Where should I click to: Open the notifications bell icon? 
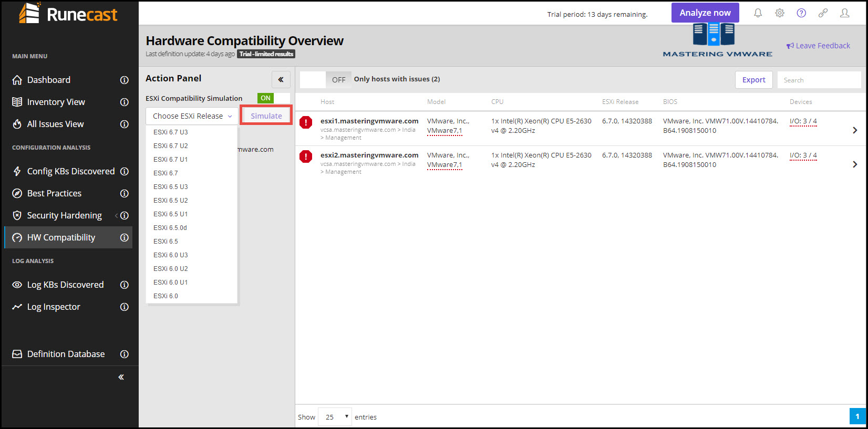pos(758,13)
